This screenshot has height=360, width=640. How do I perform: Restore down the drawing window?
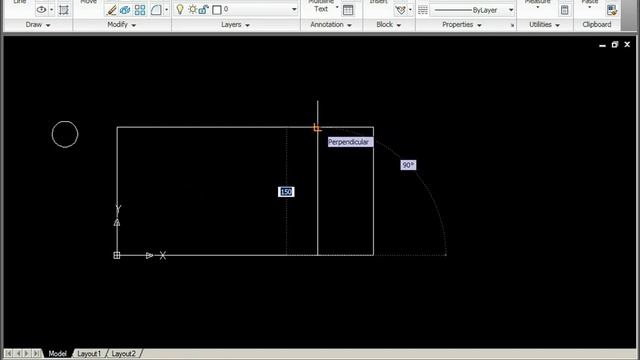pos(615,44)
